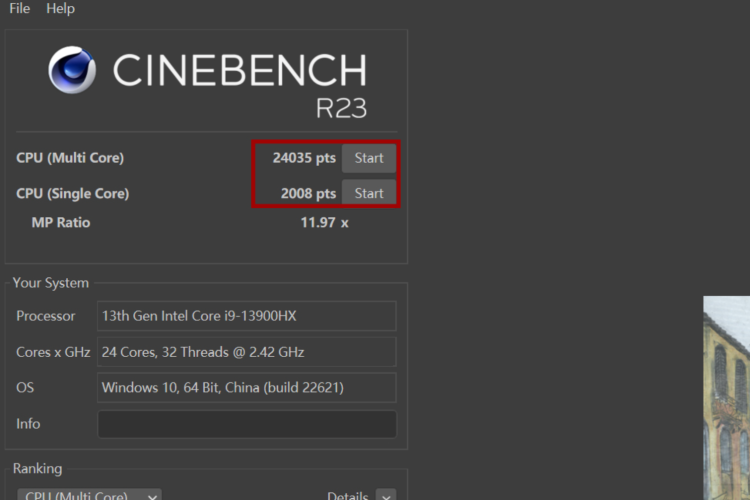
Task: Click the Ranking section heading
Action: (x=37, y=468)
